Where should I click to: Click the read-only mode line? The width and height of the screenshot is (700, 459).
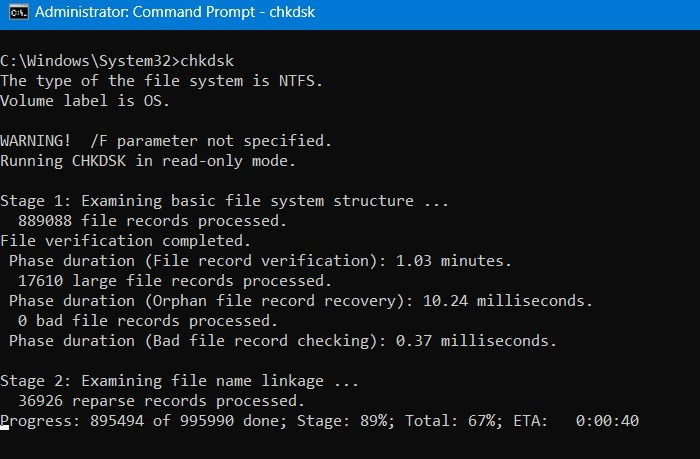148,161
